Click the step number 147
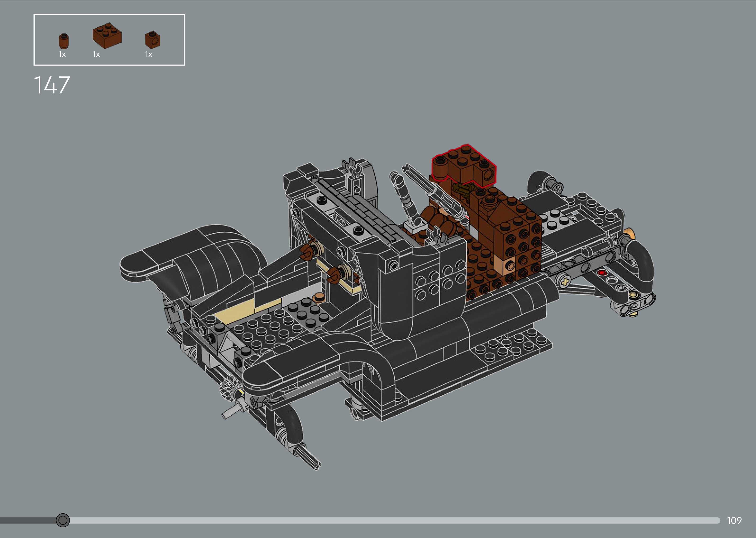 click(52, 85)
